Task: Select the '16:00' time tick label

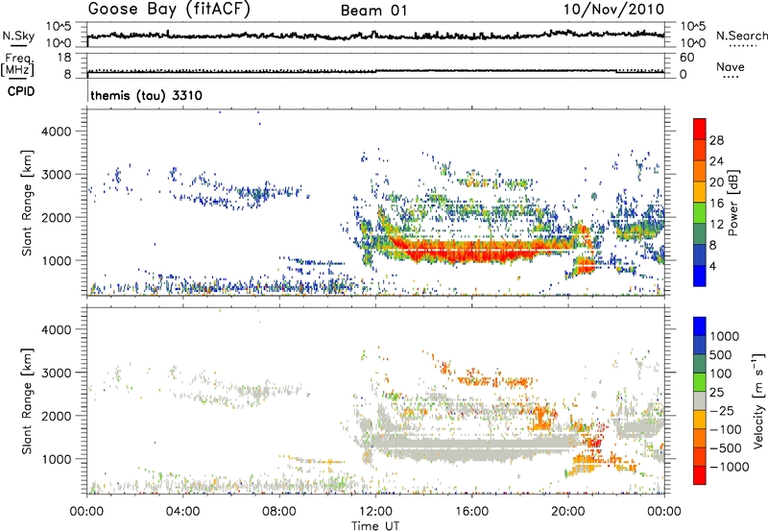Action: pos(471,512)
